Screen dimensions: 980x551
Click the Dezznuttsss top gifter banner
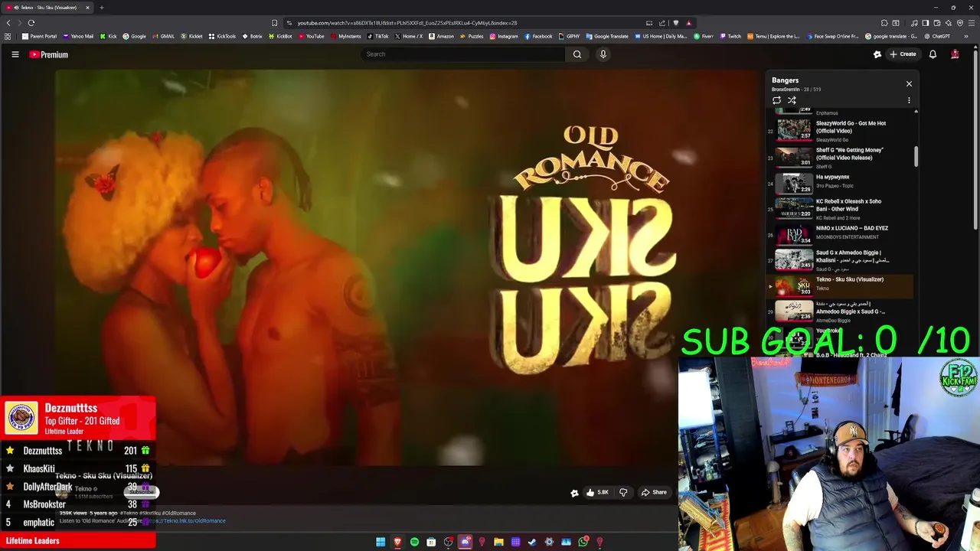tap(78, 418)
